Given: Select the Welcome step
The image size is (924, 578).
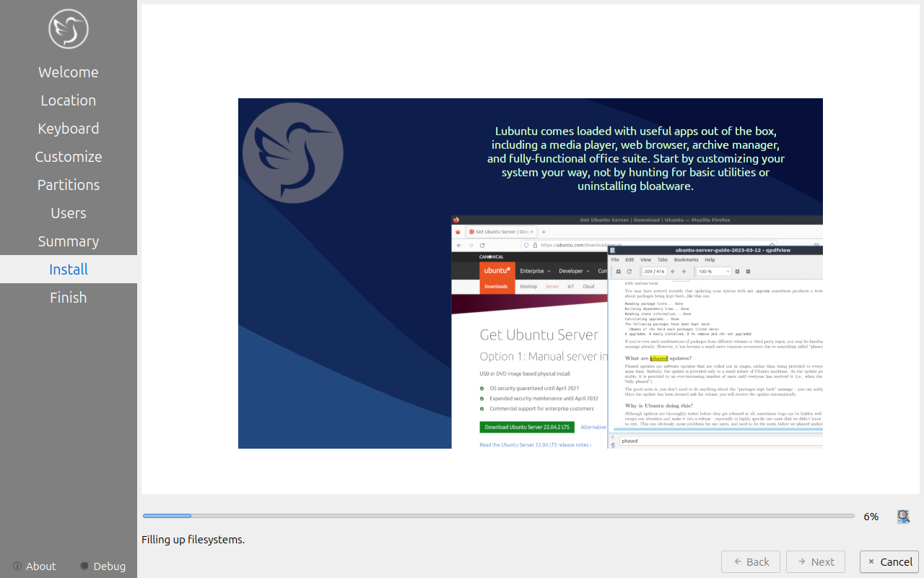Looking at the screenshot, I should [69, 72].
